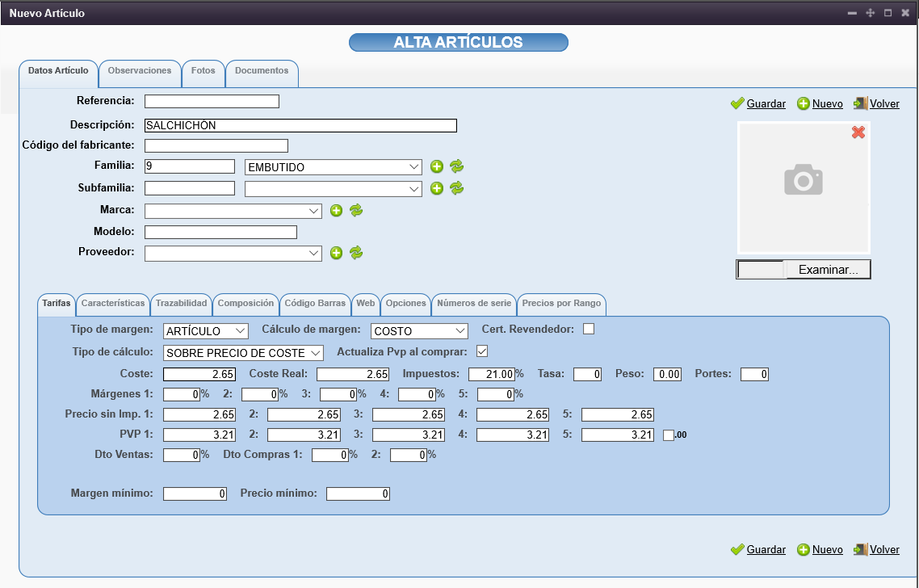The width and height of the screenshot is (919, 588).
Task: Click the Modelo text field
Action: point(220,232)
